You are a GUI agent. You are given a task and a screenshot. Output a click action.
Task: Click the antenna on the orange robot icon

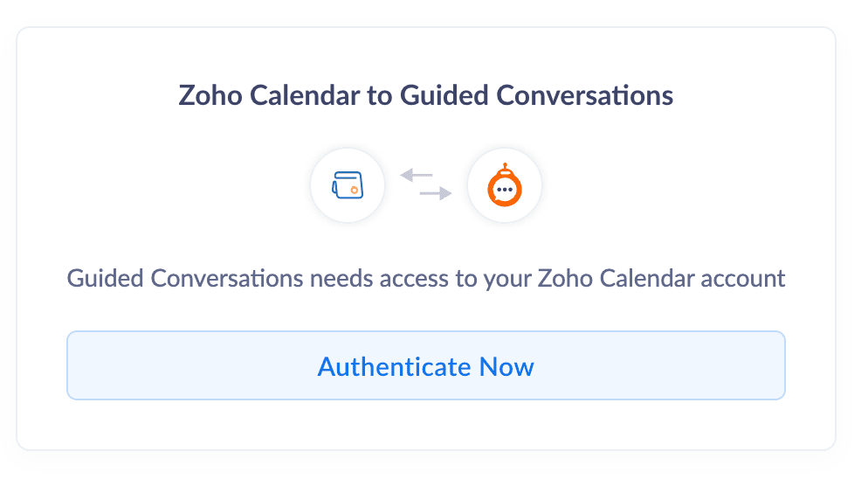click(x=504, y=165)
